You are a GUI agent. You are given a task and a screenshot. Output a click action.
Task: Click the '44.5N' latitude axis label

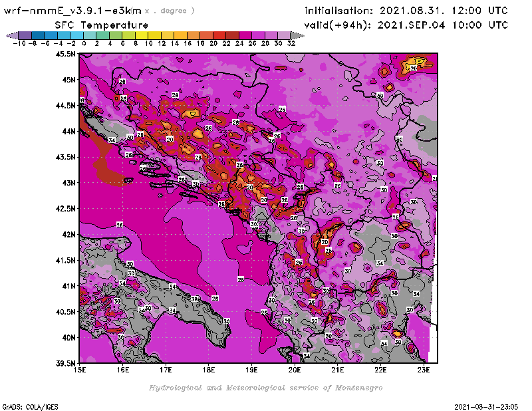65,105
